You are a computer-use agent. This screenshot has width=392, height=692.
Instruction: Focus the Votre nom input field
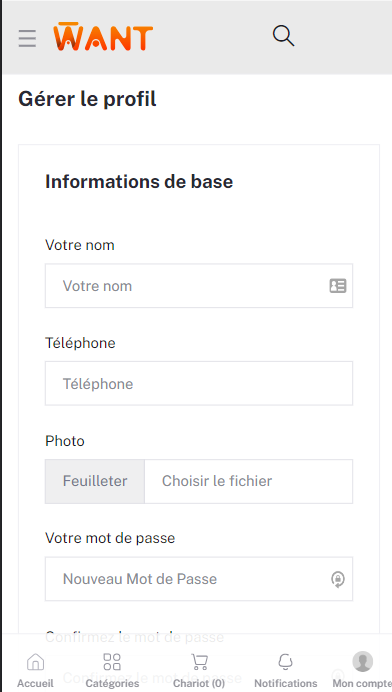point(199,286)
